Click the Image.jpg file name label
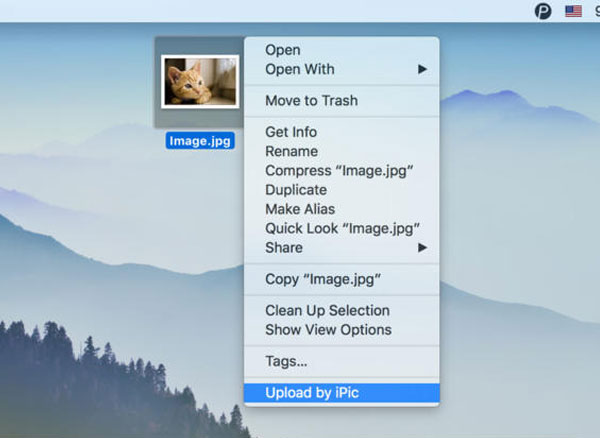600x438 pixels. click(x=200, y=141)
